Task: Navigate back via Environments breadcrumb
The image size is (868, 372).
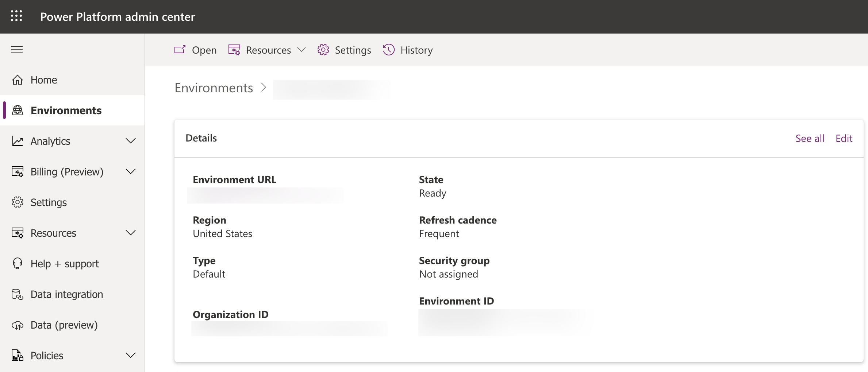Action: pyautogui.click(x=214, y=88)
